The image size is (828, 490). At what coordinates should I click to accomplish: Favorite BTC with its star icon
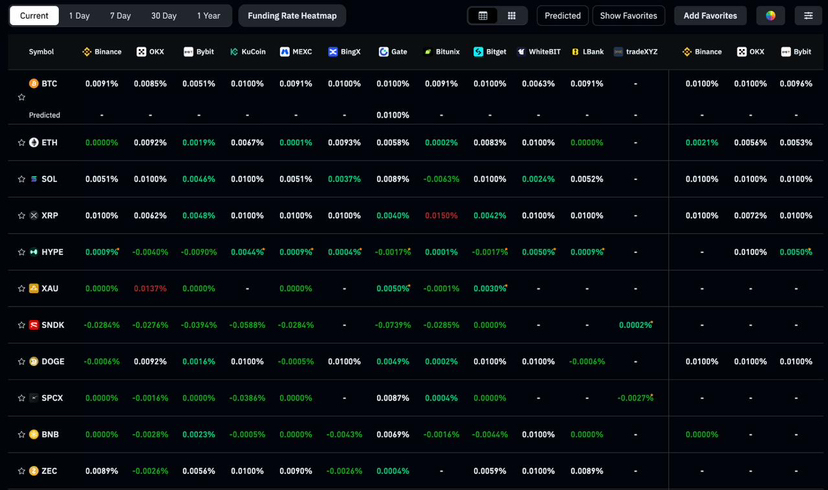(x=22, y=97)
